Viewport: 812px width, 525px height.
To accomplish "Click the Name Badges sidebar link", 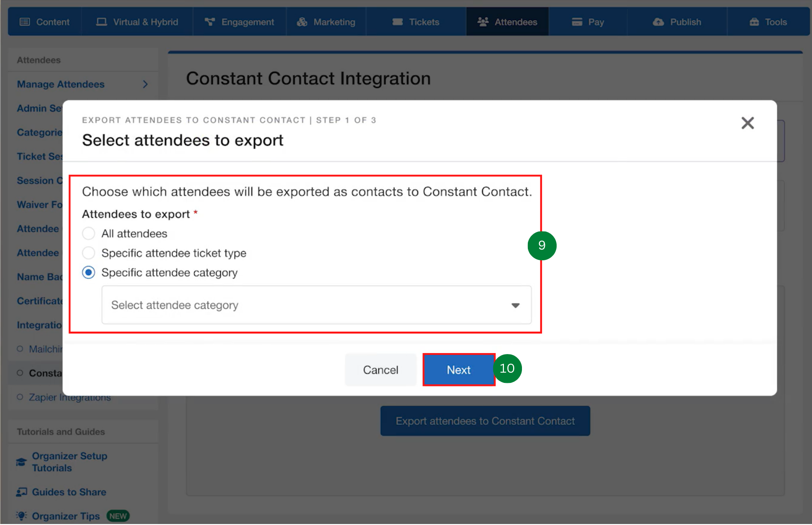I will [x=40, y=277].
